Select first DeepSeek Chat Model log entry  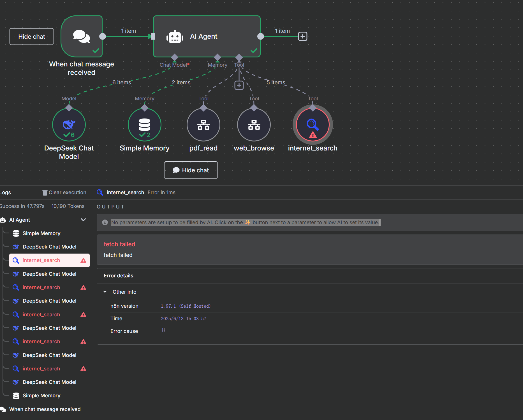point(49,247)
